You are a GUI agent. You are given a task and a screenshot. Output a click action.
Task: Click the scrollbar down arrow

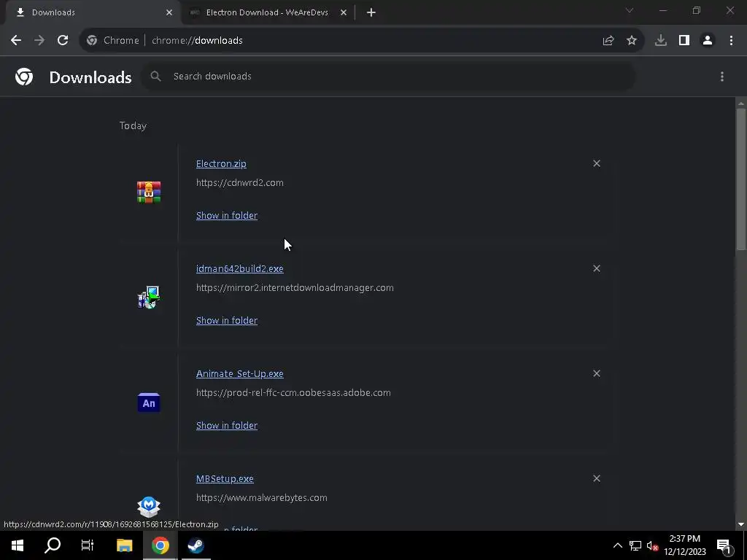(741, 524)
